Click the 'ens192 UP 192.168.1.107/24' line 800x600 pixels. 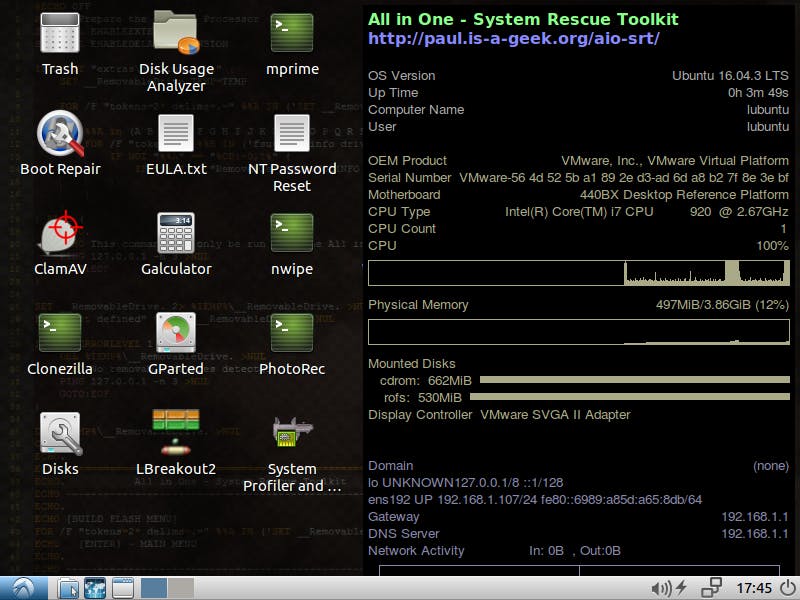pos(535,499)
